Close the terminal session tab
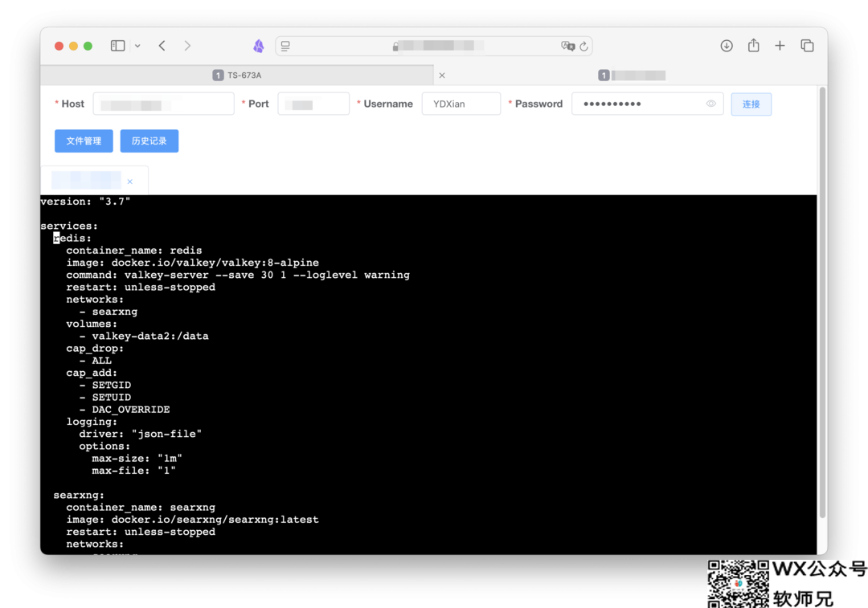The width and height of the screenshot is (868, 608). click(130, 182)
